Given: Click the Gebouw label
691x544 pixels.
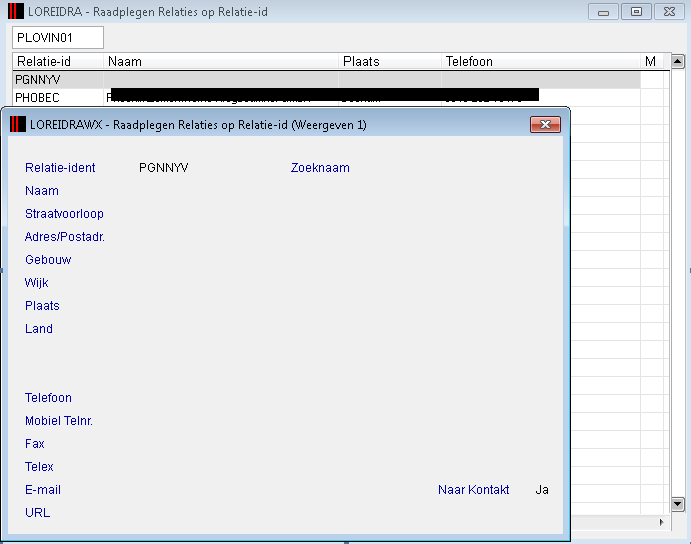Looking at the screenshot, I should [x=48, y=260].
